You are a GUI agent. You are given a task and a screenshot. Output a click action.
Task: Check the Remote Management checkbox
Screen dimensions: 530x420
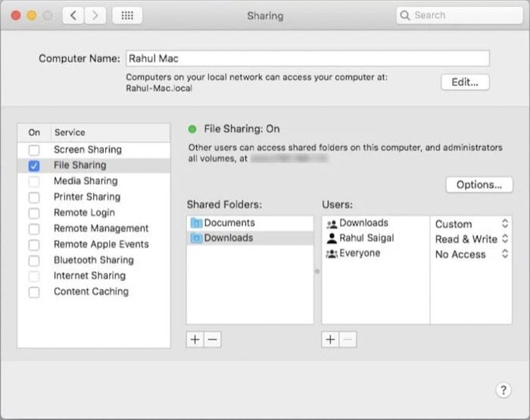tap(34, 229)
